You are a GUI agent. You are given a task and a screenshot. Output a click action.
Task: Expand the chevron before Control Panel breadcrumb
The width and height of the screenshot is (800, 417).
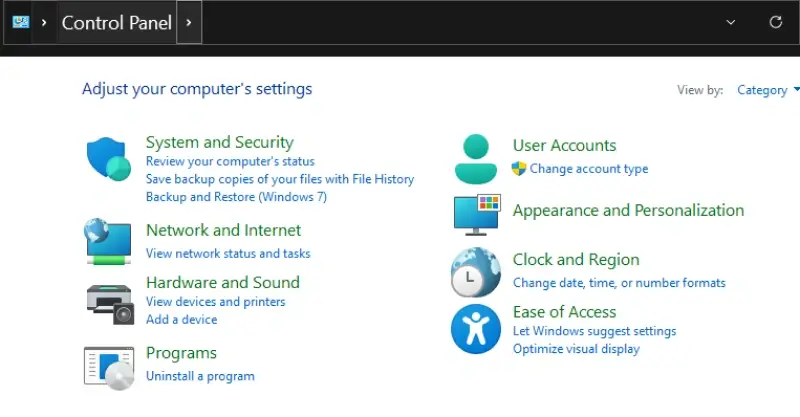[44, 22]
